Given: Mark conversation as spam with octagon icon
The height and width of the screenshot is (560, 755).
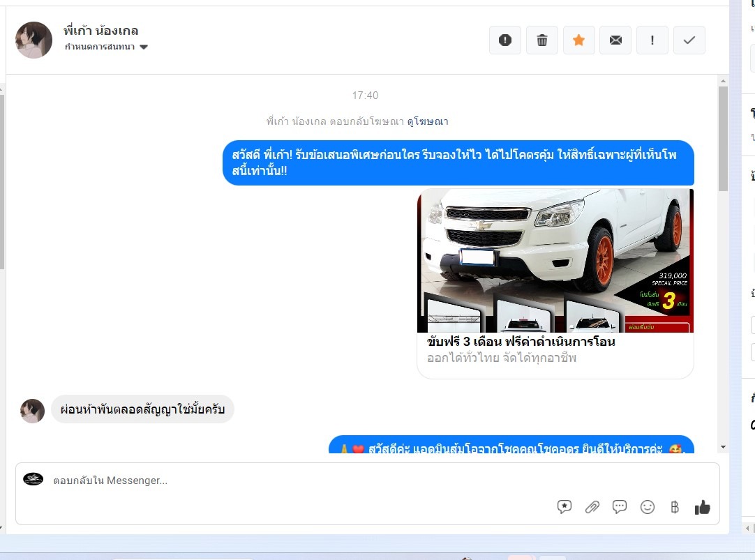Looking at the screenshot, I should [x=505, y=40].
